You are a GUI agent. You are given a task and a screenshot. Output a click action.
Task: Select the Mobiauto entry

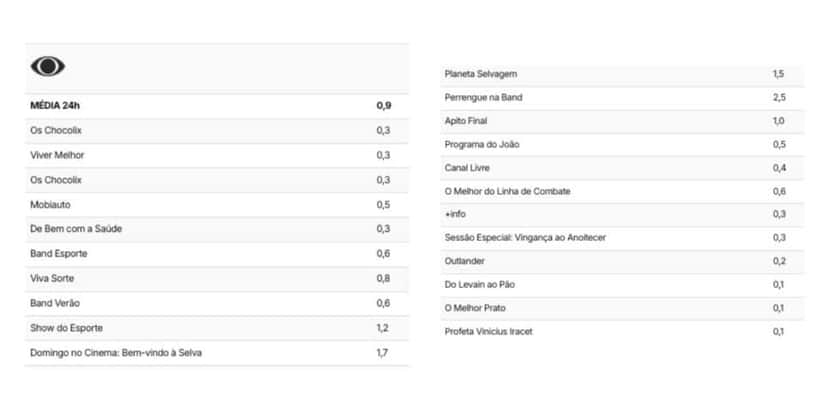217,205
